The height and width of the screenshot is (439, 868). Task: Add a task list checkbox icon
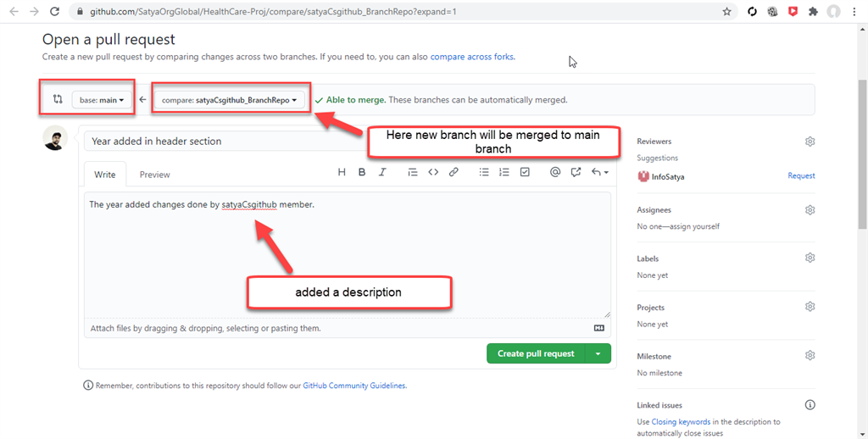click(525, 172)
